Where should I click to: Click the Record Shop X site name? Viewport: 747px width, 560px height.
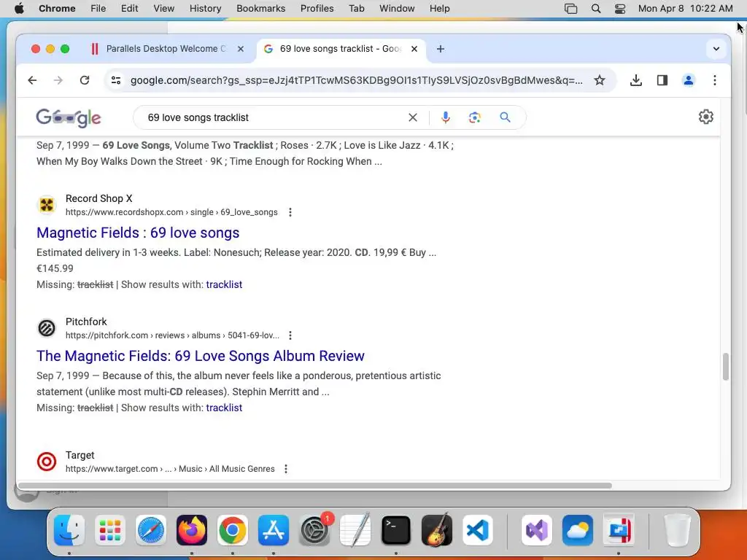(x=98, y=198)
